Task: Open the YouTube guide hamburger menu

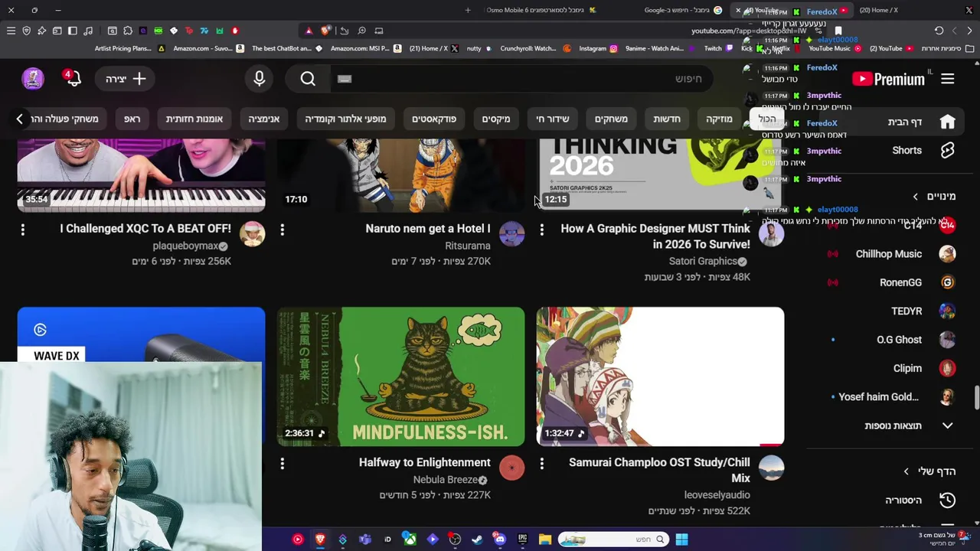Action: point(948,79)
